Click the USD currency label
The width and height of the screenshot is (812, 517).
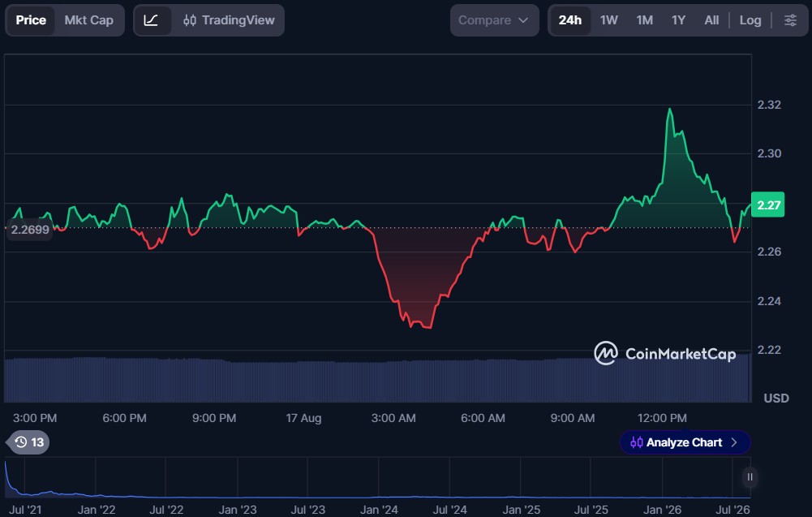click(776, 399)
